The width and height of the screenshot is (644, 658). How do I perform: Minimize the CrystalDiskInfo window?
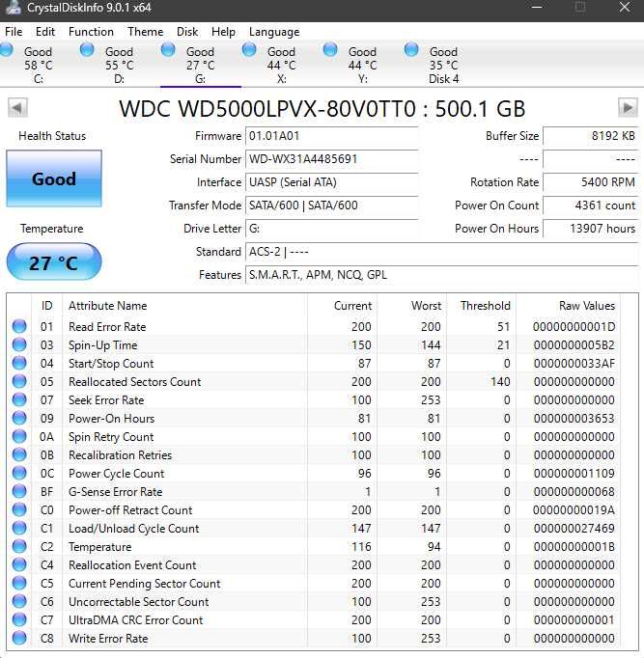[x=537, y=7]
